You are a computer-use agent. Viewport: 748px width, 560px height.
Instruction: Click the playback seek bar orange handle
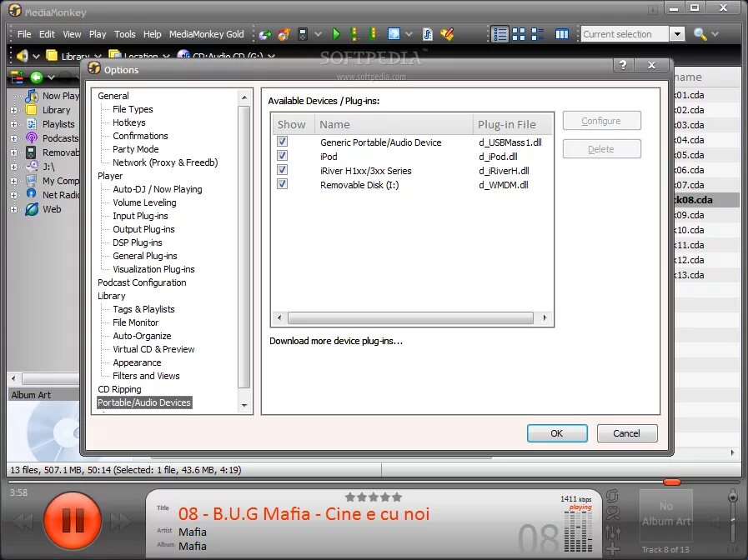click(671, 482)
